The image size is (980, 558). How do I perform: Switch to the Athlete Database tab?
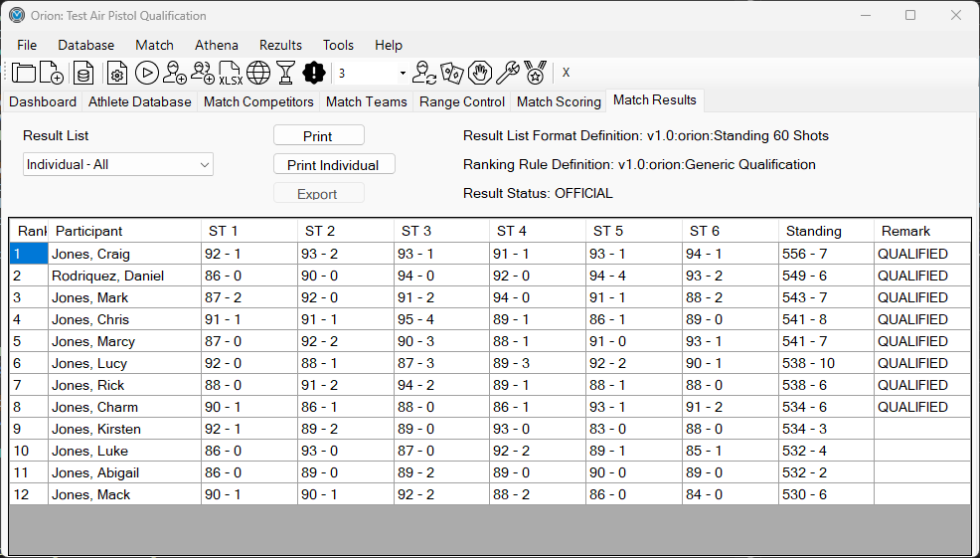tap(139, 101)
